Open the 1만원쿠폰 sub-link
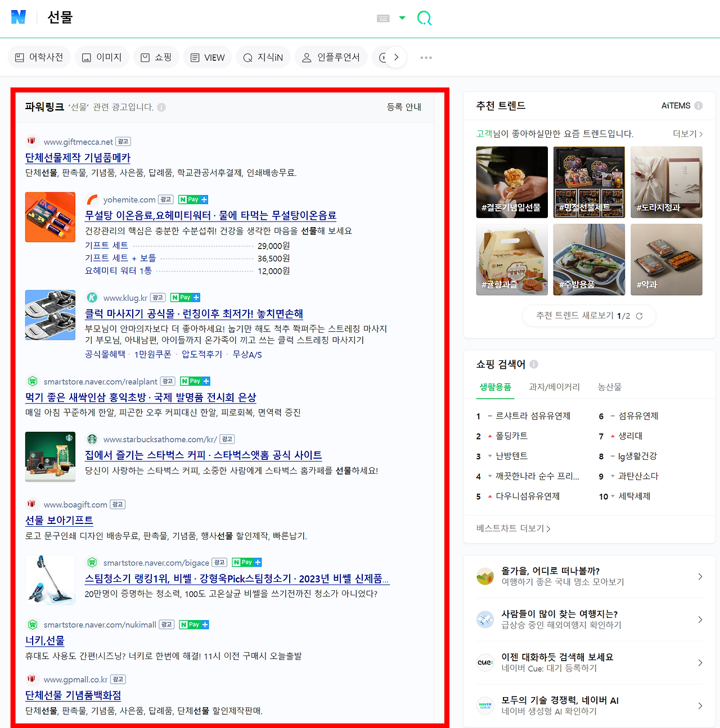This screenshot has height=728, width=720. [153, 354]
